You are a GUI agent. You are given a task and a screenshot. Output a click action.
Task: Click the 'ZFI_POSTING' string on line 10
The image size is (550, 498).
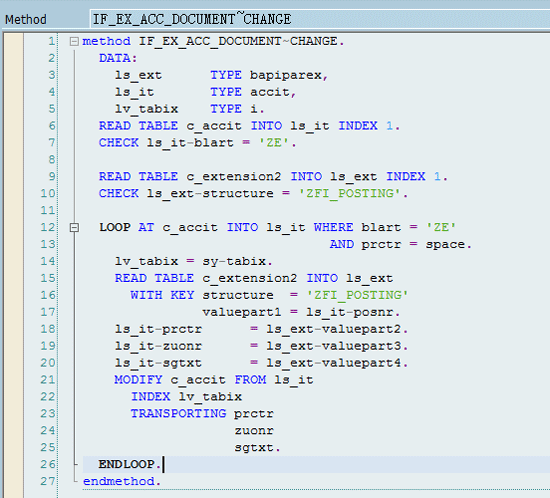pyautogui.click(x=350, y=193)
